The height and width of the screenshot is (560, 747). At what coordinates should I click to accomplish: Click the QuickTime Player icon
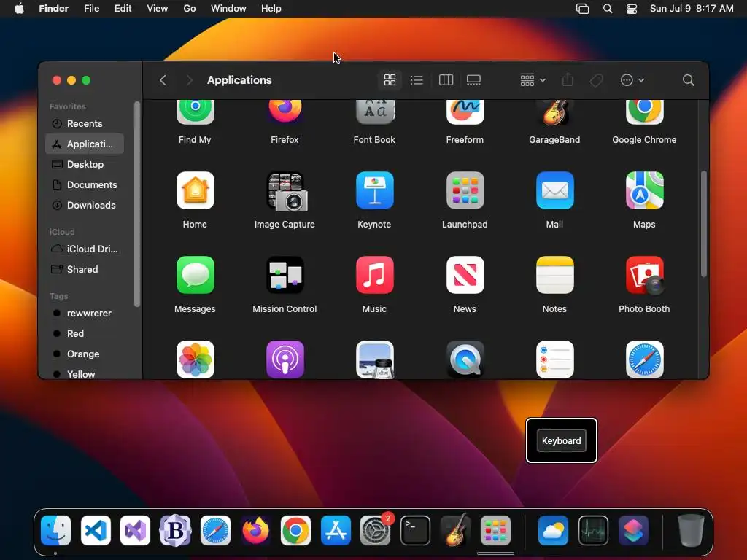pos(465,359)
